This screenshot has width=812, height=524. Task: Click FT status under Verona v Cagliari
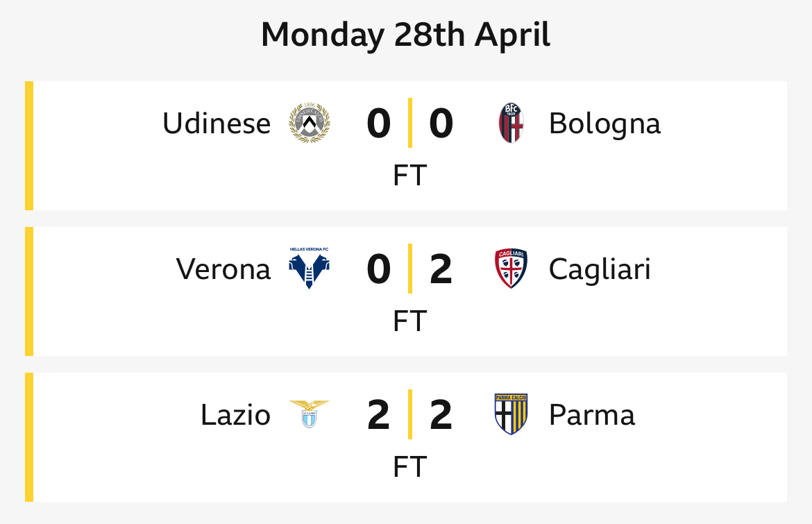tap(409, 321)
